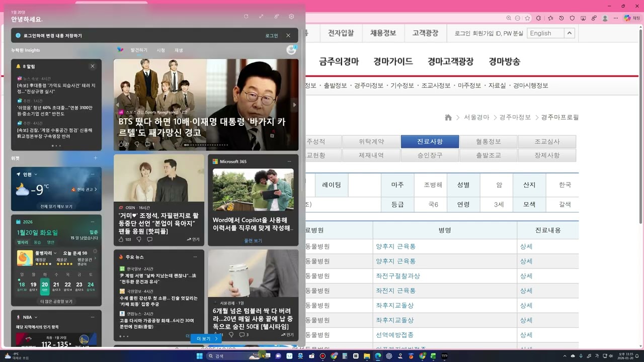This screenshot has width=644, height=362.
Task: Refresh the widgets board feed
Action: [246, 16]
